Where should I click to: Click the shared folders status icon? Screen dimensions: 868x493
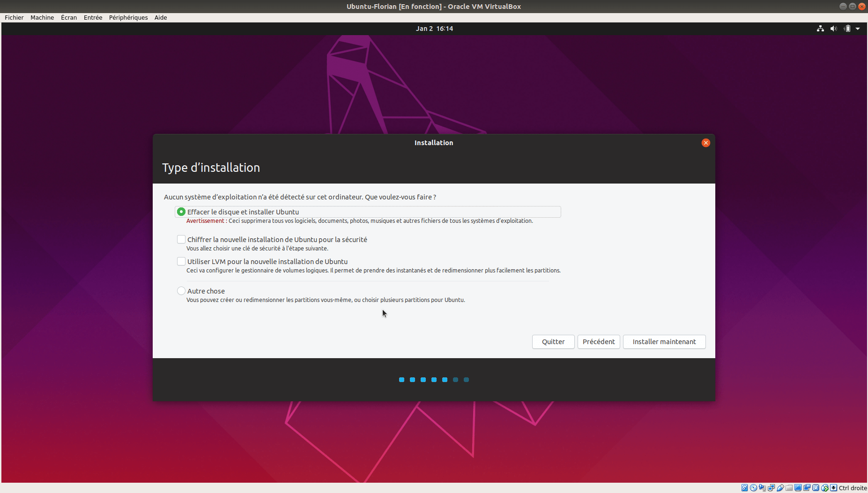[x=789, y=488]
